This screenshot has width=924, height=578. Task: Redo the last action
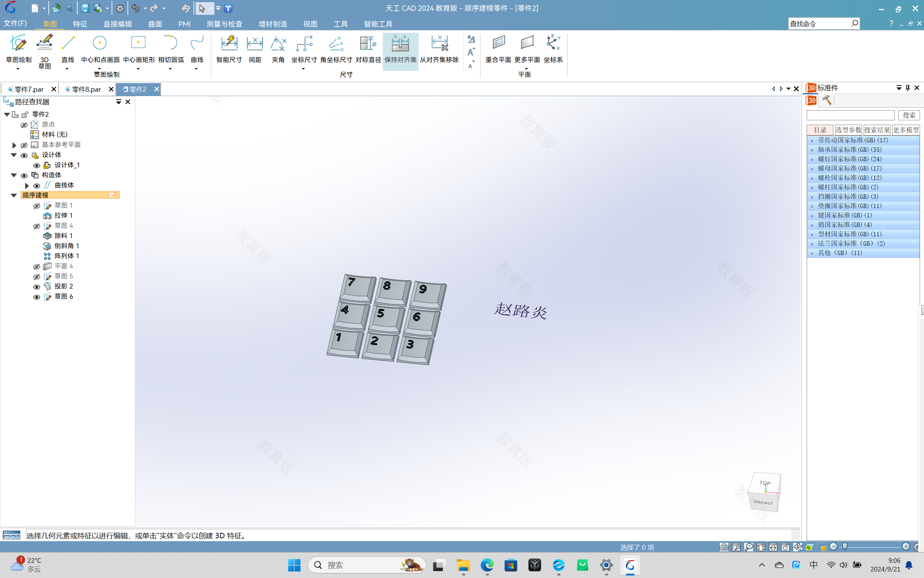click(154, 8)
